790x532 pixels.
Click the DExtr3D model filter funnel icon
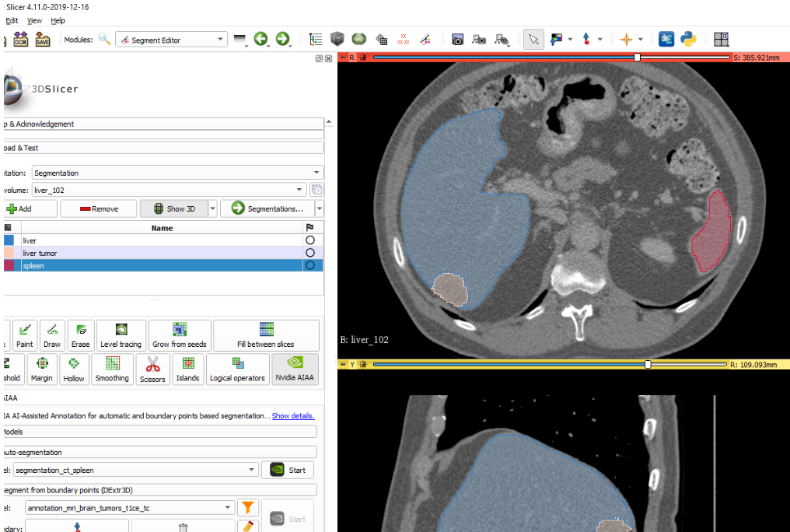pyautogui.click(x=247, y=508)
